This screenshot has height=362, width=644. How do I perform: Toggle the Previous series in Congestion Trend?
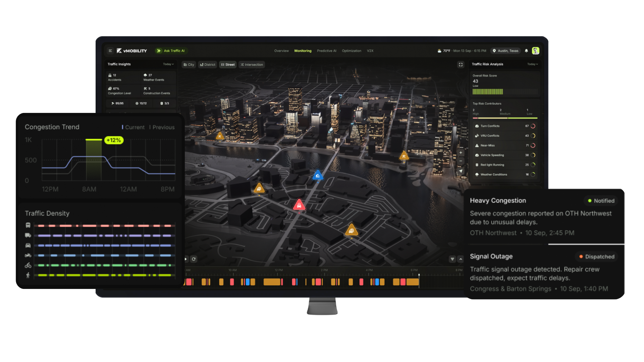[162, 127]
